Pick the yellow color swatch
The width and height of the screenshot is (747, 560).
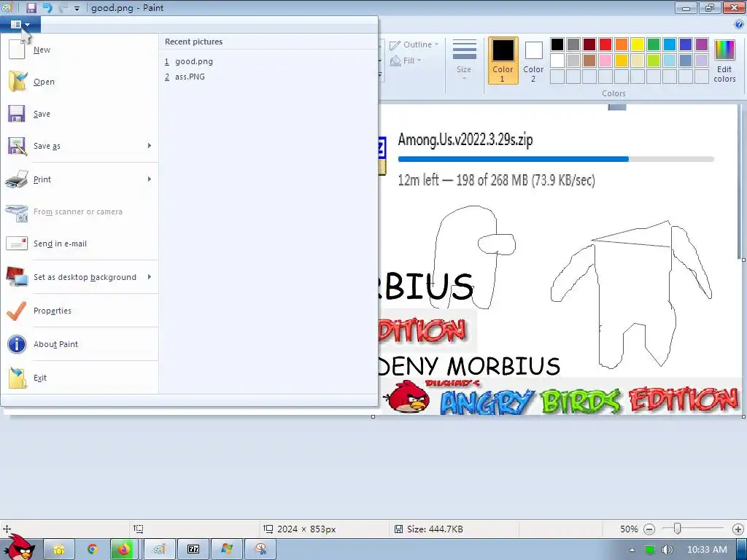[638, 44]
